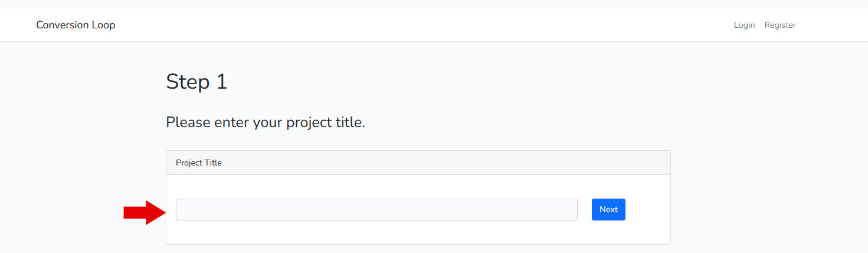Click the 'Please enter your project title' text
The width and height of the screenshot is (868, 253).
click(x=266, y=122)
